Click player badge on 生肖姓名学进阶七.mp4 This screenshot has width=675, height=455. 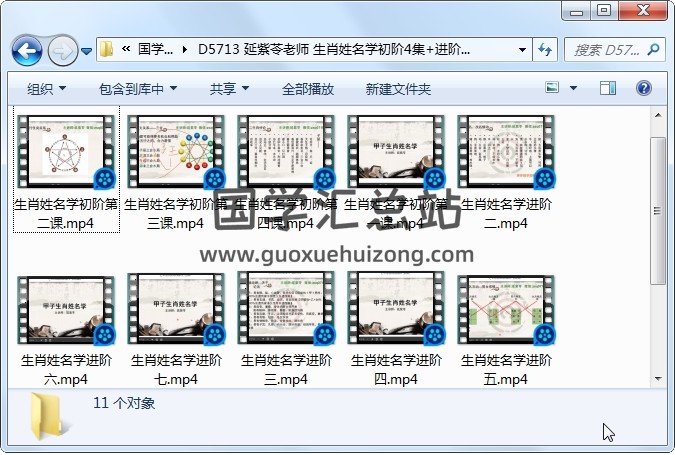point(215,334)
